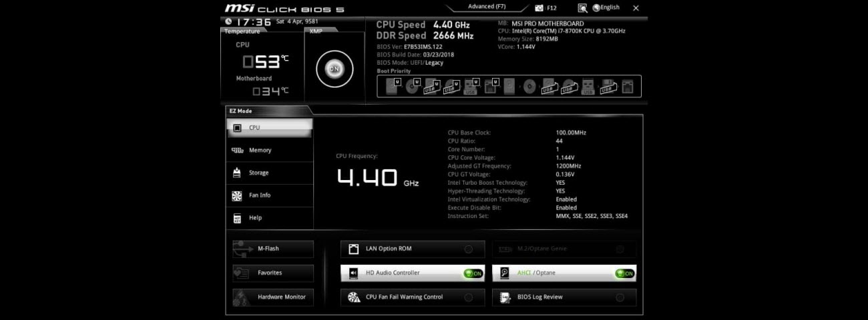
Task: Open Storage via its drive icon
Action: pos(237,173)
